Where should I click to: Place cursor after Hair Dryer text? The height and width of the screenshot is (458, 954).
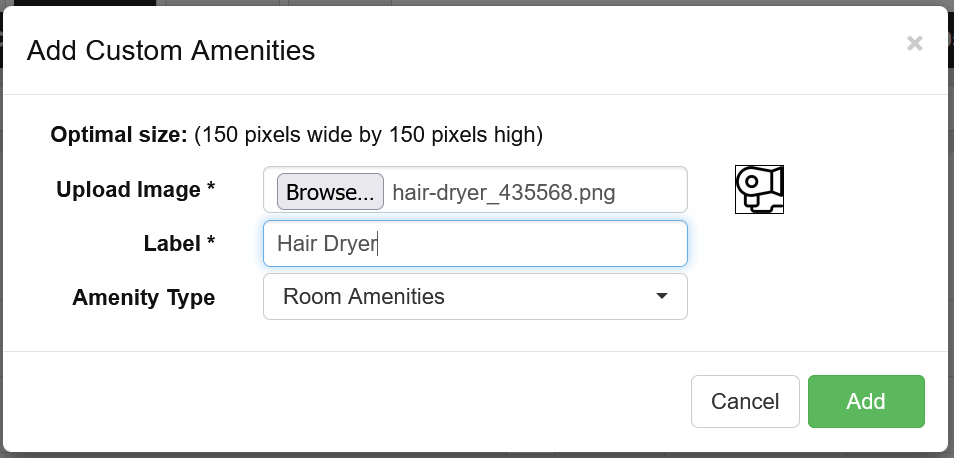pos(378,243)
